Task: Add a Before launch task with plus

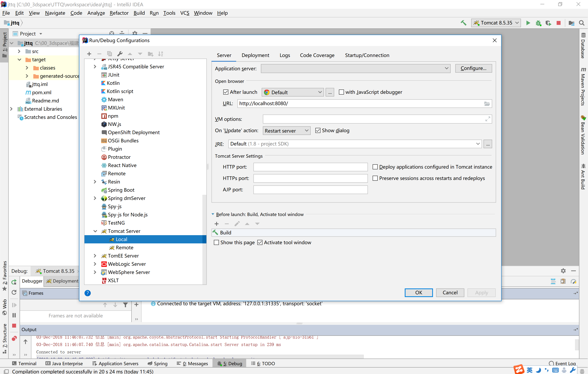Action: pyautogui.click(x=216, y=224)
